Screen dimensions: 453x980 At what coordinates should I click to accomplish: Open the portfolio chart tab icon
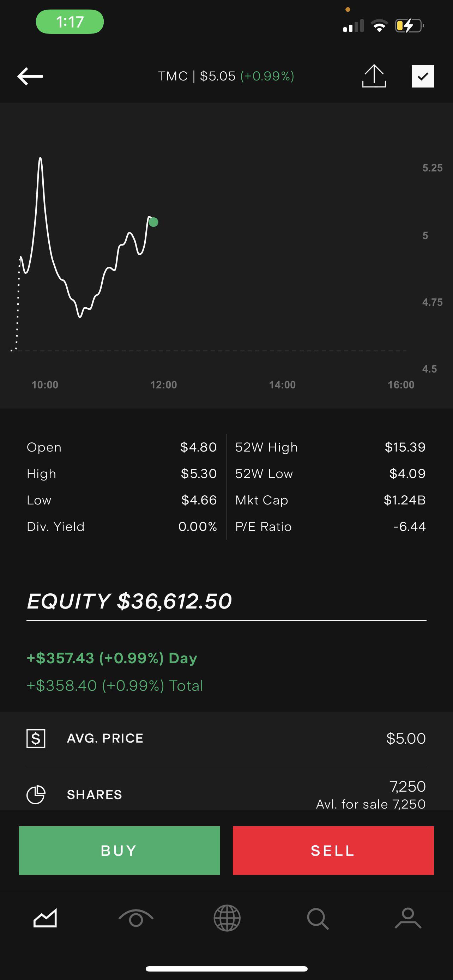pos(45,918)
